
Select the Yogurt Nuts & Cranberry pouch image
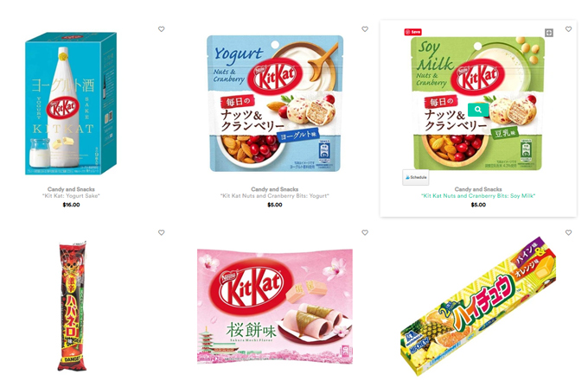275,104
